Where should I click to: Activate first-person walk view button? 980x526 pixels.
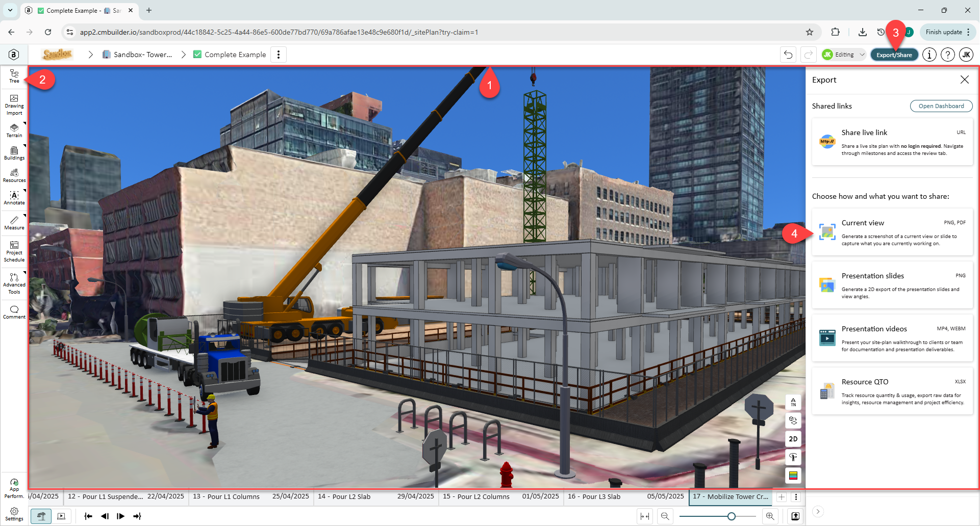793,457
